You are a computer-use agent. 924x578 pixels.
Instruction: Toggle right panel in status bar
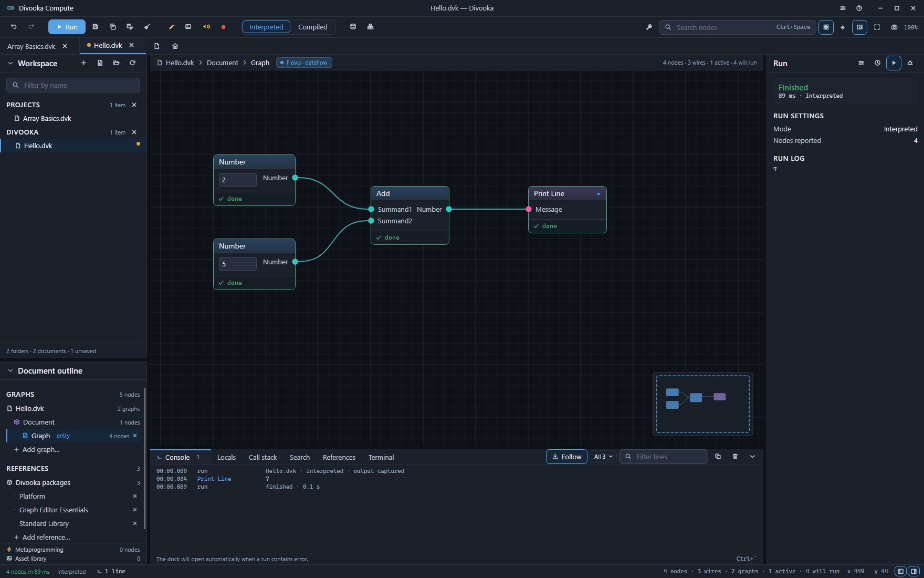click(x=913, y=571)
